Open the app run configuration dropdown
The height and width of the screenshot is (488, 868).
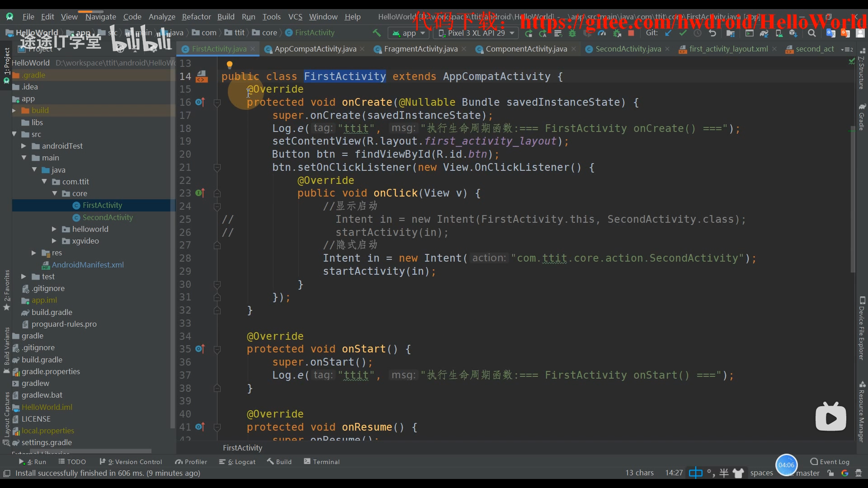tap(409, 33)
